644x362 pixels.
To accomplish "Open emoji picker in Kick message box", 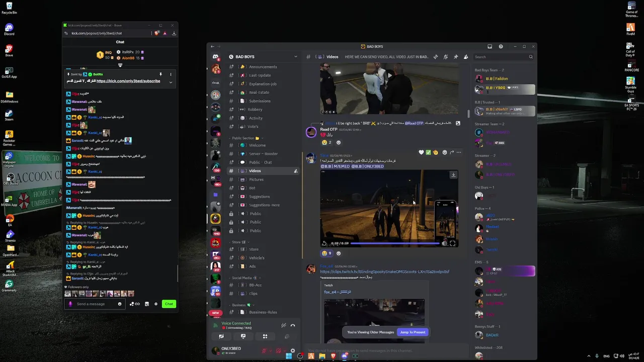I will (x=120, y=304).
